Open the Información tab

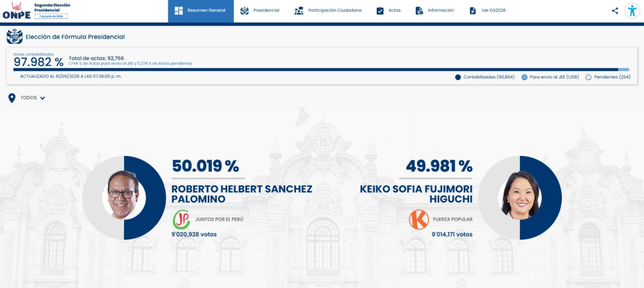(435, 11)
